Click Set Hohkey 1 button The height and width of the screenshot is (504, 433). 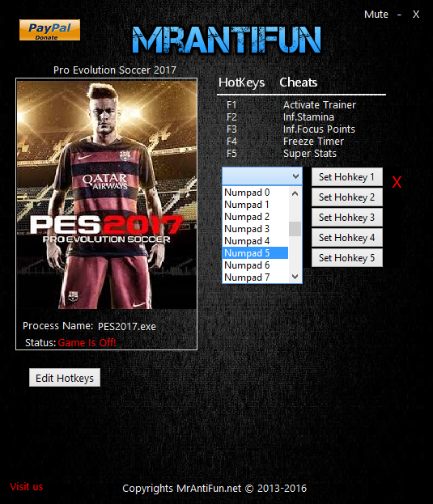point(347,177)
